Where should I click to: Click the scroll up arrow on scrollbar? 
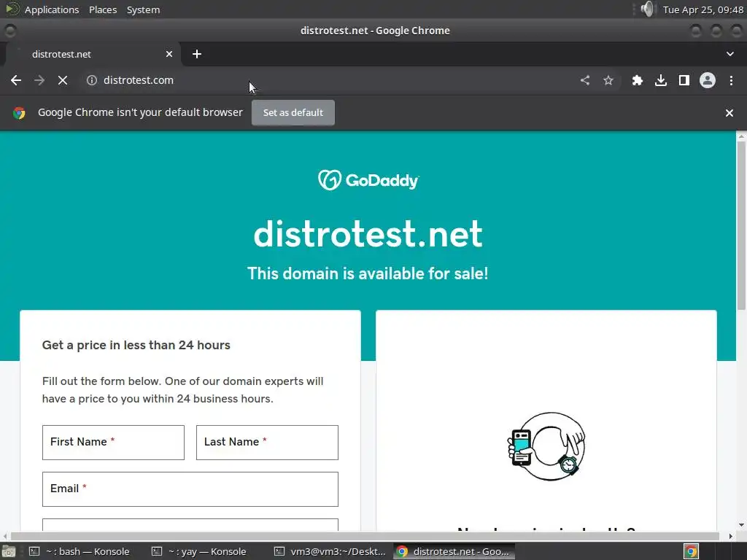[741, 136]
